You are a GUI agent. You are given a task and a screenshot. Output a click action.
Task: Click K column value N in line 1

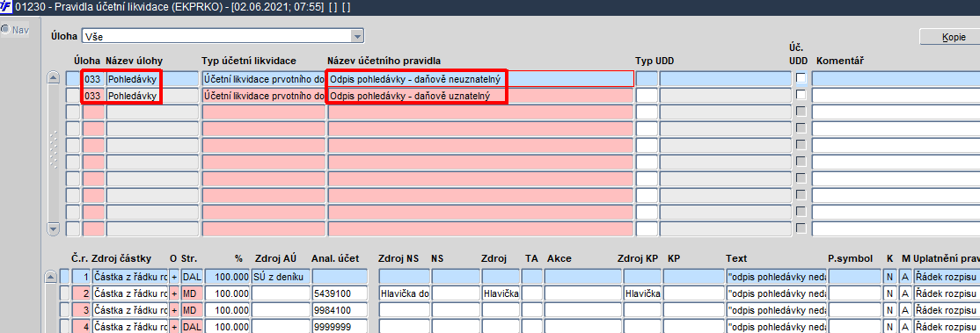click(890, 276)
